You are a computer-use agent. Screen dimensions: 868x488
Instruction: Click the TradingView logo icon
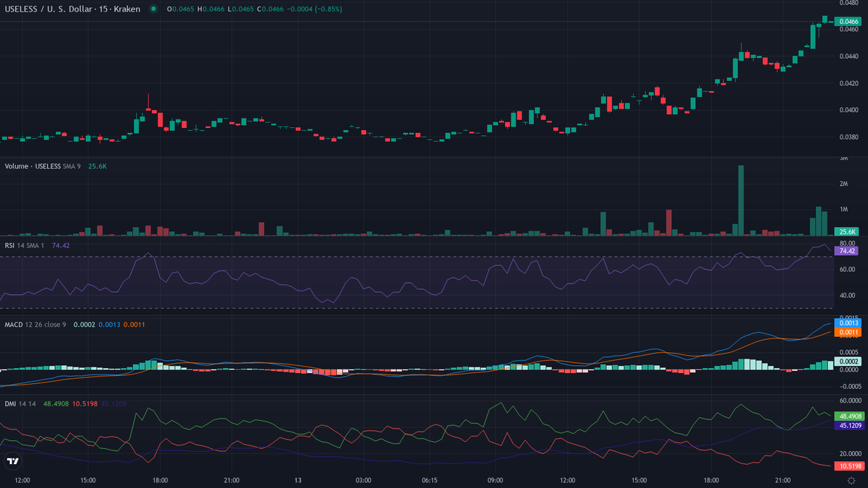tap(12, 461)
